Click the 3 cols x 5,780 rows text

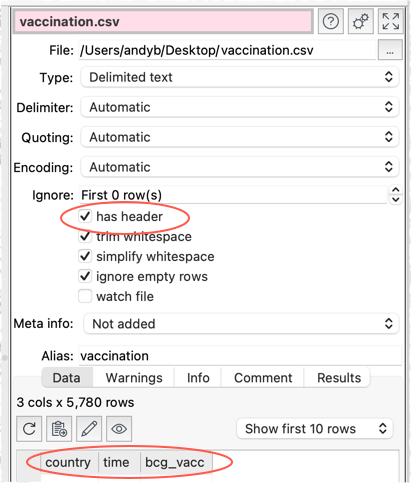75,403
